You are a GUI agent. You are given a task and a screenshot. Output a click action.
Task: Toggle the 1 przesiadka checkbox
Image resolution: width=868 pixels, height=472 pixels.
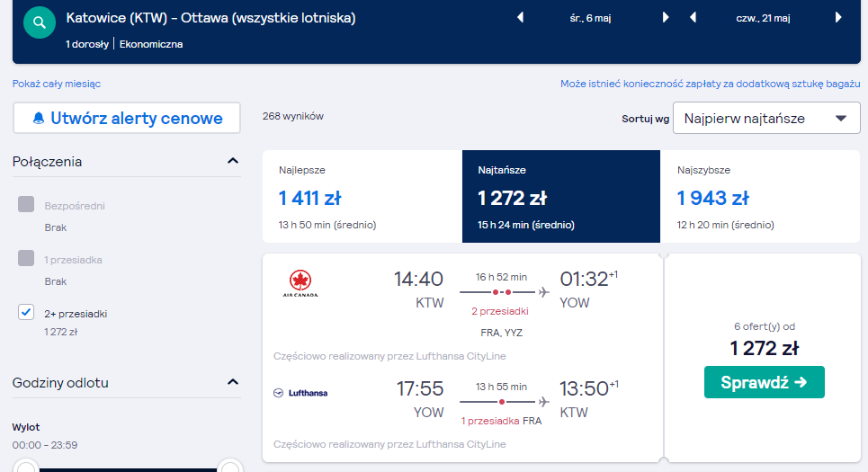26,258
